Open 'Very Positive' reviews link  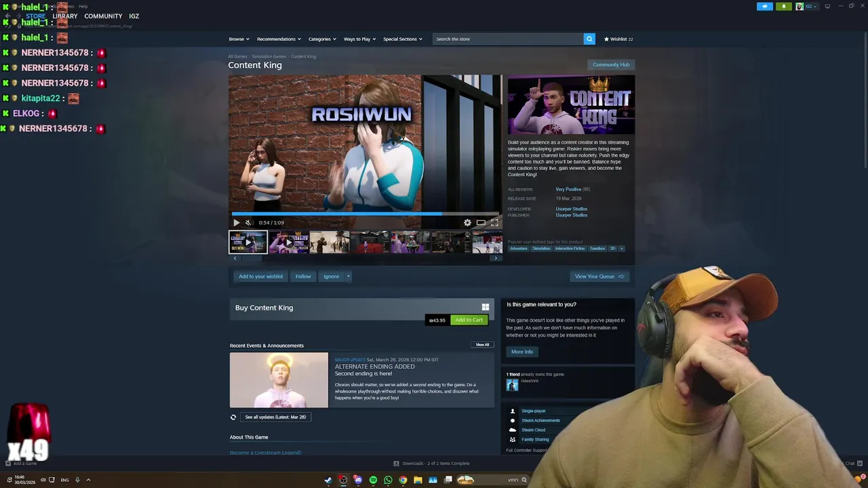(568, 189)
